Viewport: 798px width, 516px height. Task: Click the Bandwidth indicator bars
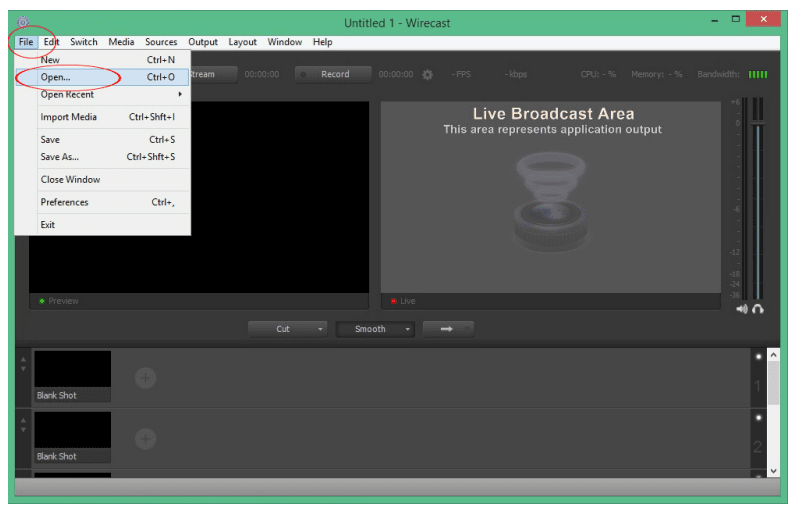pyautogui.click(x=758, y=75)
